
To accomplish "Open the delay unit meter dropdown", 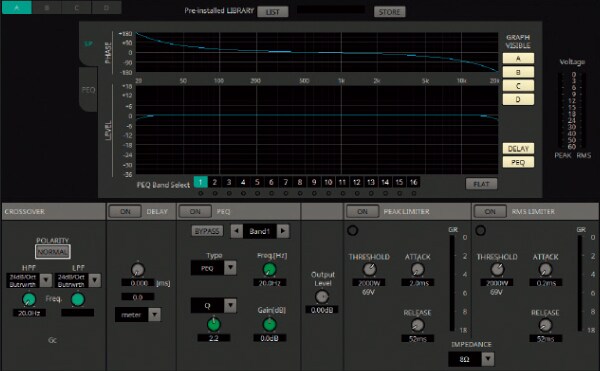I will pyautogui.click(x=155, y=315).
